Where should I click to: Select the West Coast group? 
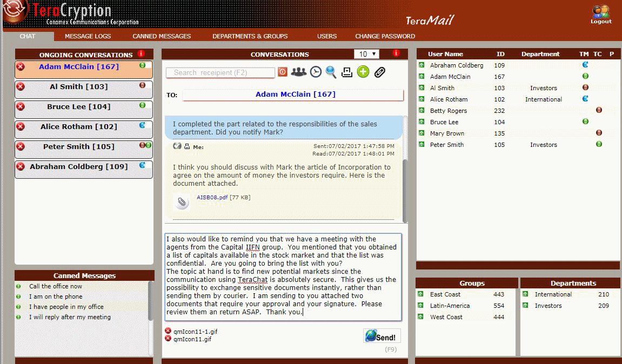coord(446,317)
